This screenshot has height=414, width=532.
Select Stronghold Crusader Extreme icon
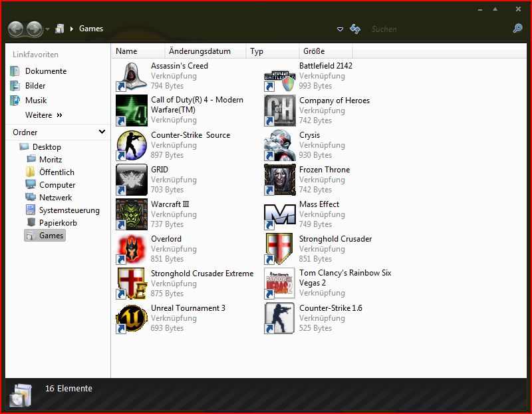pyautogui.click(x=132, y=284)
